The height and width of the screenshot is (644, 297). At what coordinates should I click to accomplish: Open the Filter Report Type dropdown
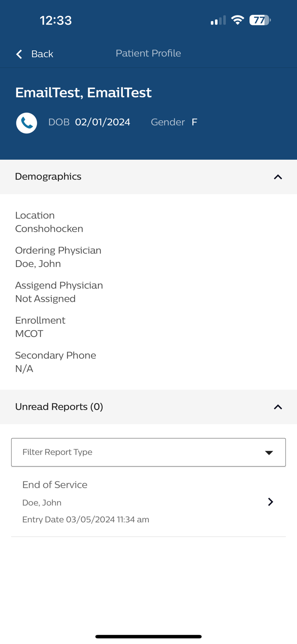coord(148,452)
